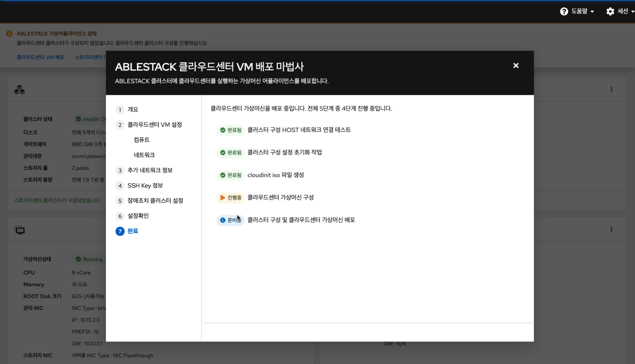Select the 네트워크 sub-step
Screen dimensions: 635x364
click(x=144, y=155)
